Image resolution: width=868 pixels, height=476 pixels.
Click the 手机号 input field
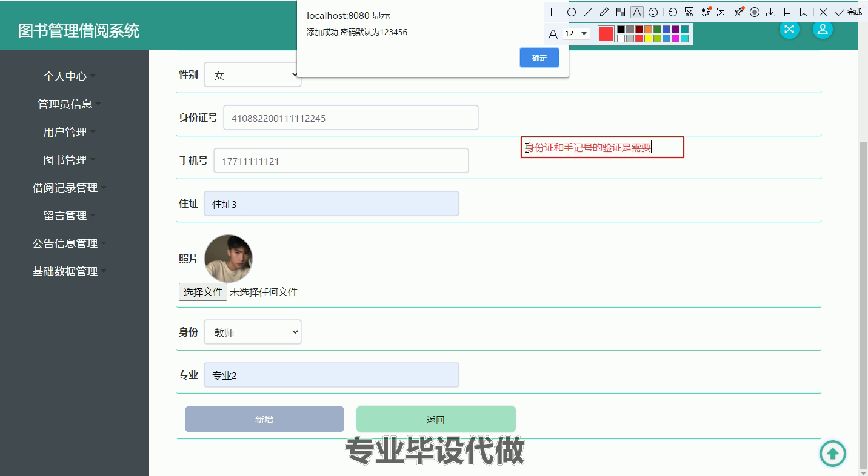click(341, 160)
